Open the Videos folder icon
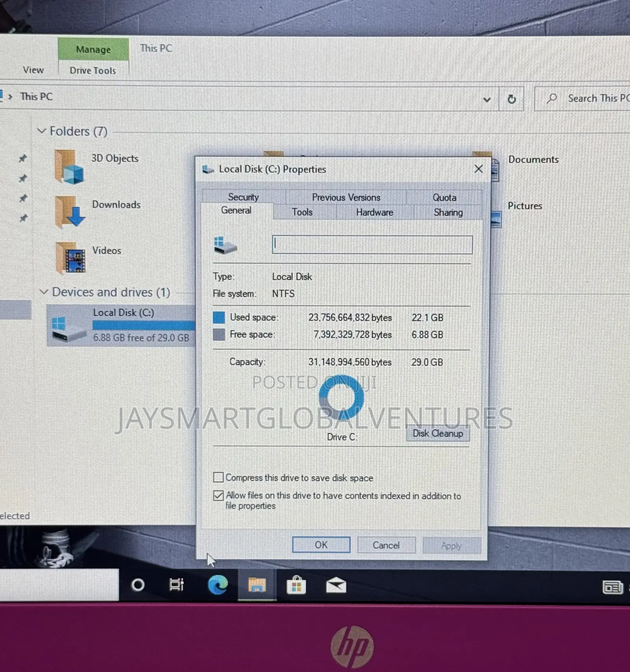The image size is (630, 672). pos(70,258)
